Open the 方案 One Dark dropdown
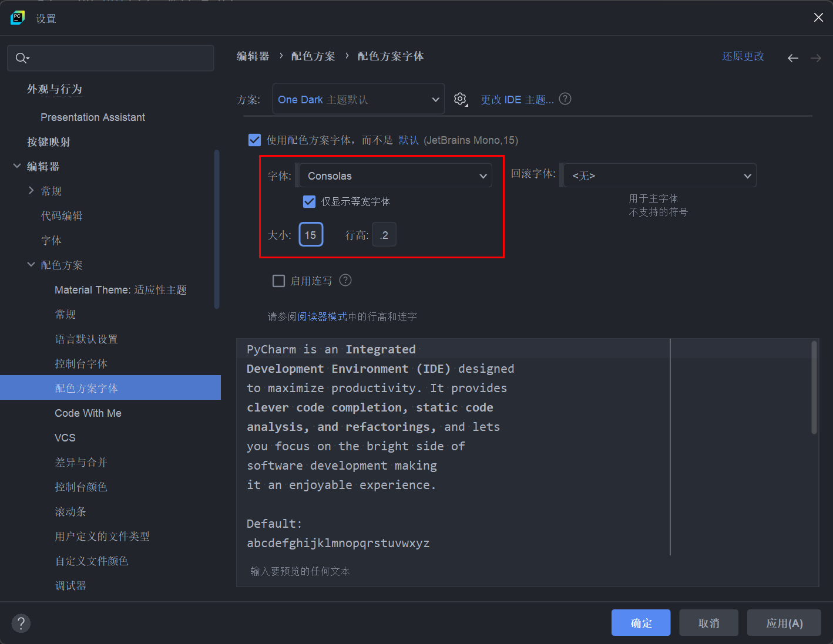 358,99
